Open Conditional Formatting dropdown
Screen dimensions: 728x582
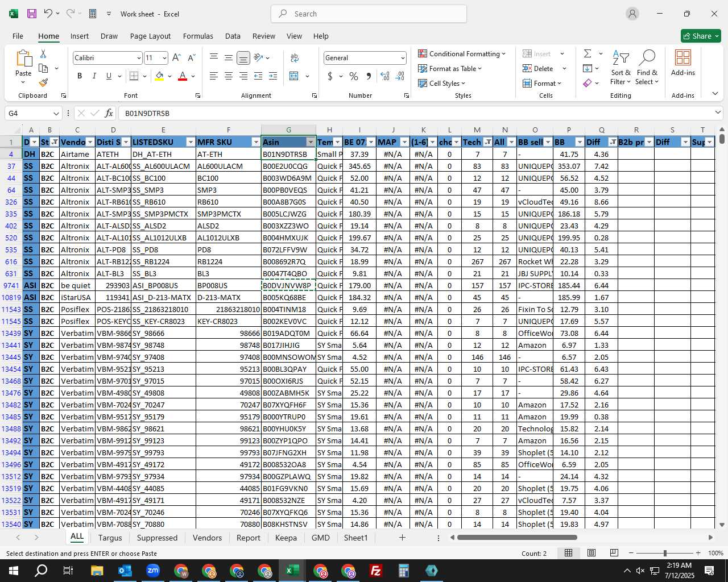pos(462,53)
